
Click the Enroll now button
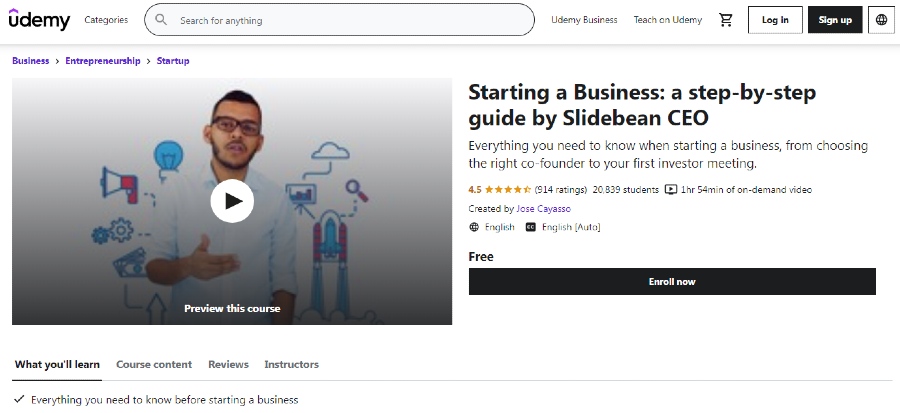[x=672, y=282]
